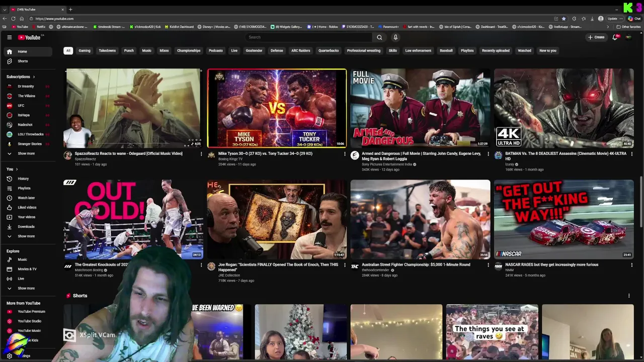Open Other favorites folder
The width and height of the screenshot is (644, 362).
tap(629, 27)
